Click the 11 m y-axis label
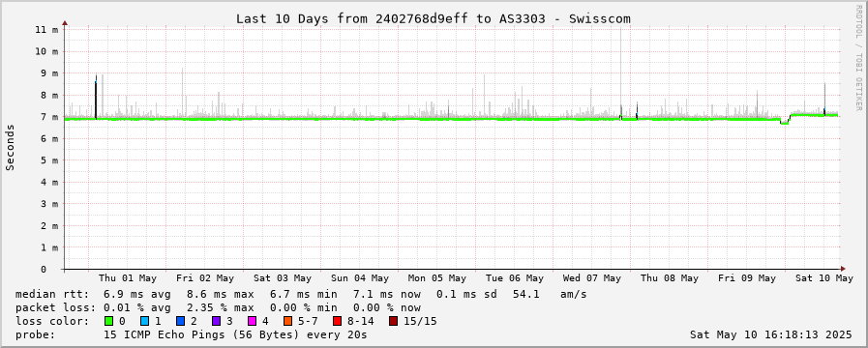Screen dimensions: 868x348 [47, 29]
